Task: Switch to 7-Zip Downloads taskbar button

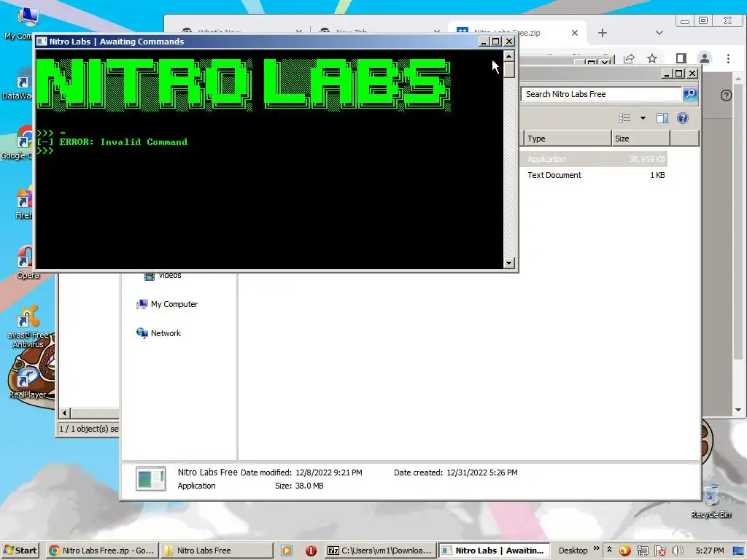Action: coord(381,551)
